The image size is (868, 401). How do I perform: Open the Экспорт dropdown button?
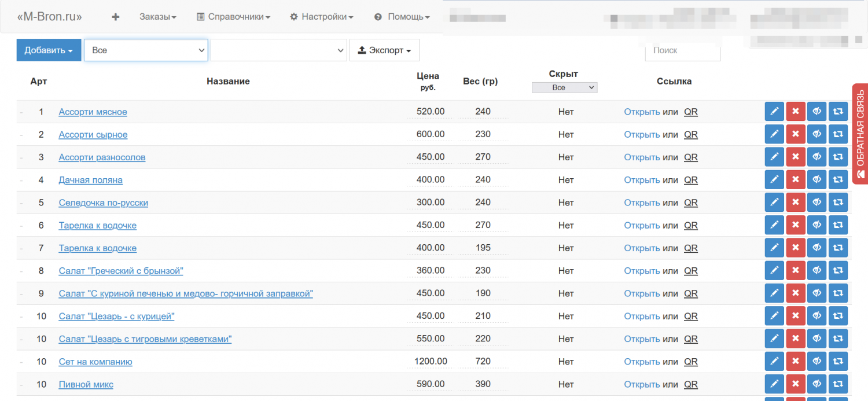pyautogui.click(x=384, y=50)
